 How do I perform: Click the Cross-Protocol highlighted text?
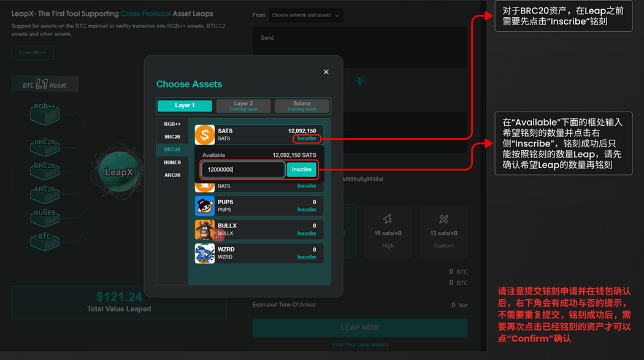pos(146,13)
